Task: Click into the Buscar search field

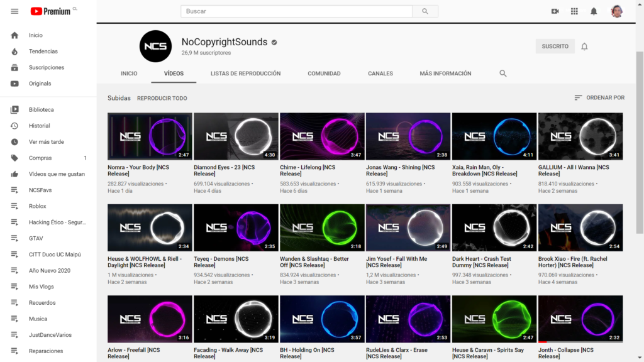Action: (296, 11)
